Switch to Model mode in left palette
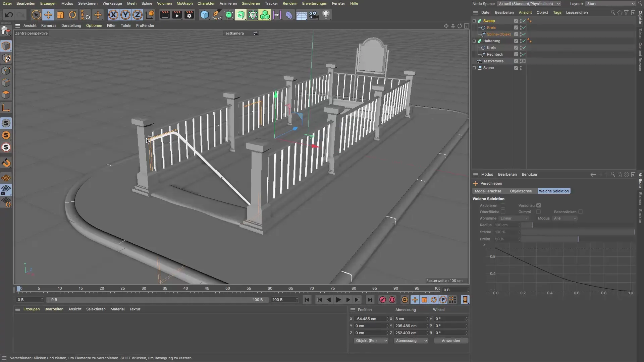This screenshot has width=644, height=362. point(6,46)
